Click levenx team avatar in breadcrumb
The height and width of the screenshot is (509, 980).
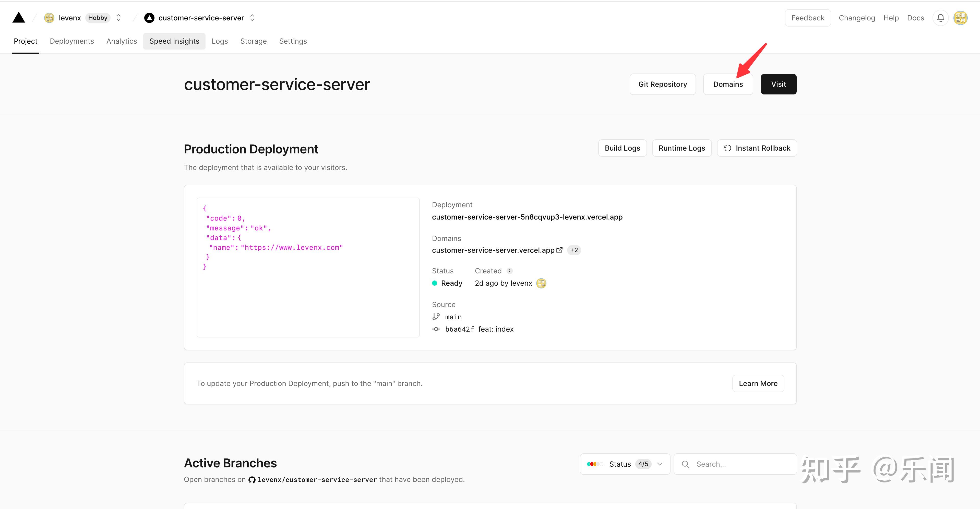[x=49, y=18]
